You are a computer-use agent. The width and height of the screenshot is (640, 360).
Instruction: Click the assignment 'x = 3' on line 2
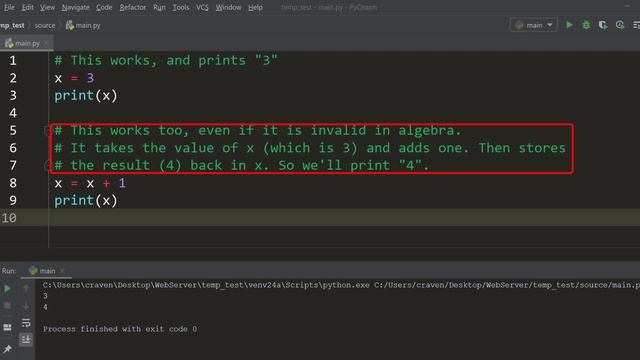[74, 78]
